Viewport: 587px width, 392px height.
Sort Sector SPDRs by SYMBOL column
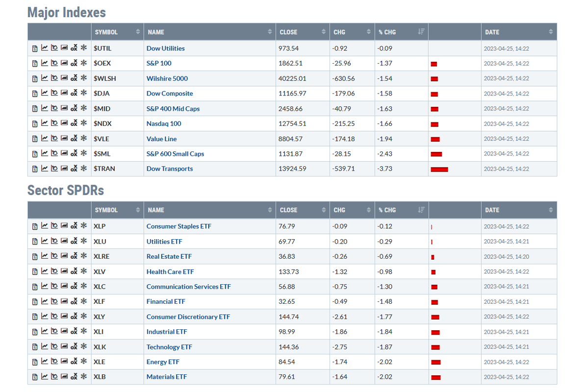point(117,210)
